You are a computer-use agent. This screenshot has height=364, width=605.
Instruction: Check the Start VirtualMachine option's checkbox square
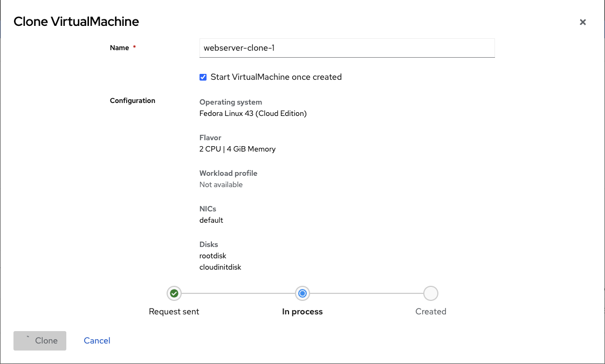click(x=203, y=77)
